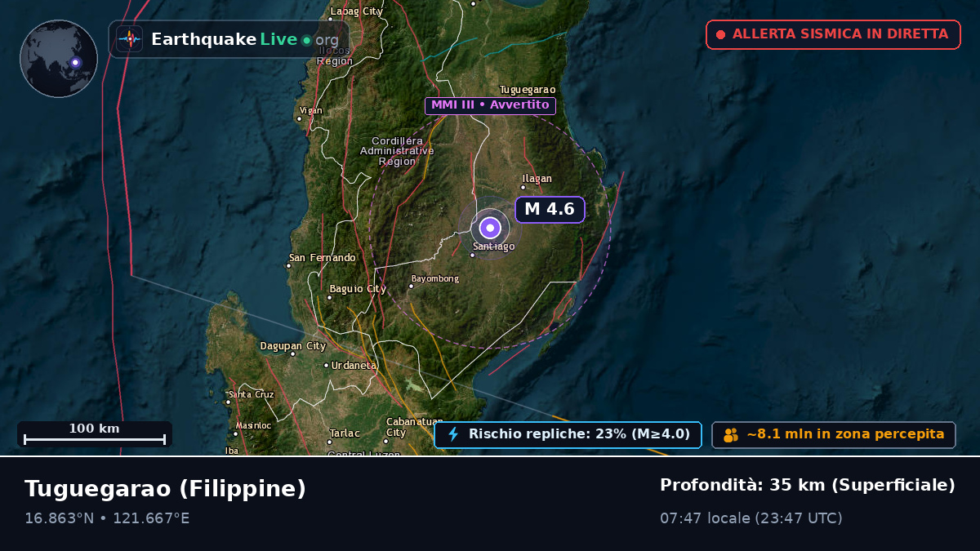Click the M 4.6 magnitude label

(550, 209)
